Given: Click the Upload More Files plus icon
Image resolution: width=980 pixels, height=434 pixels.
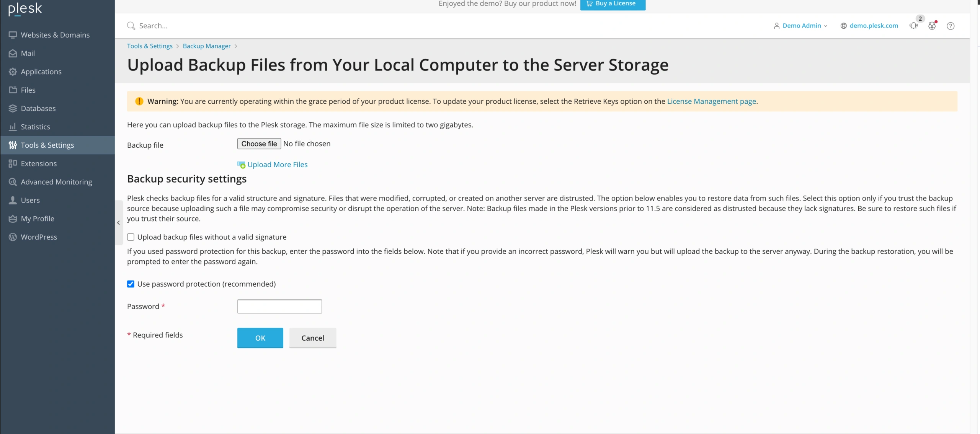Looking at the screenshot, I should tap(241, 165).
